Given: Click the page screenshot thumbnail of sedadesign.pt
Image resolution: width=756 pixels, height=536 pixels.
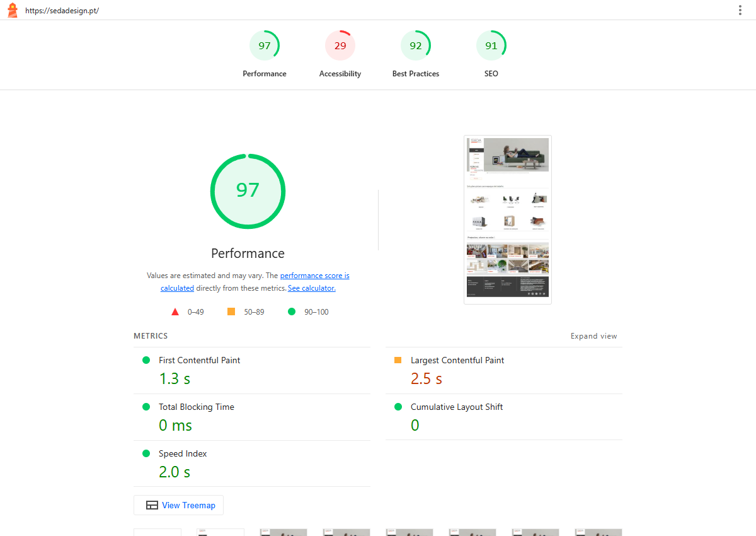Looking at the screenshot, I should (x=508, y=219).
